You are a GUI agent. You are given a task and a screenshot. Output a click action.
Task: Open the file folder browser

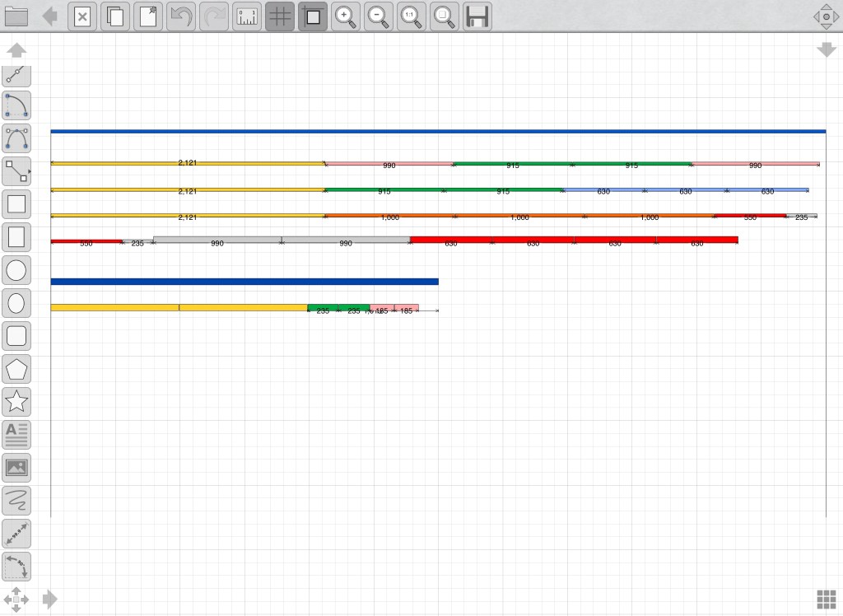pos(16,16)
